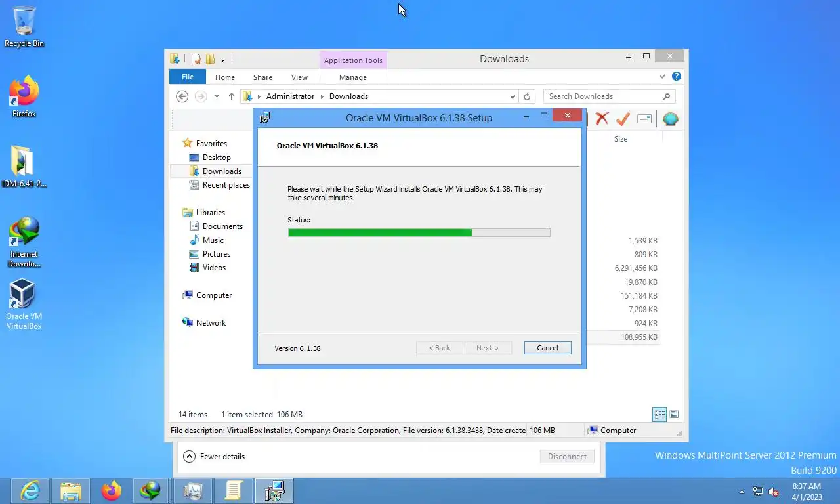Go up one folder level in Explorer
Image resolution: width=840 pixels, height=504 pixels.
[x=232, y=96]
